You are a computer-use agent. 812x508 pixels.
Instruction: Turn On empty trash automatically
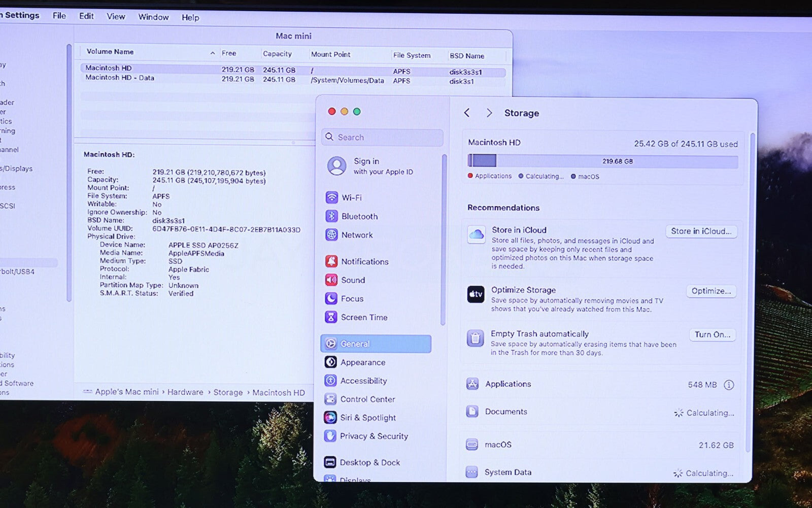713,335
